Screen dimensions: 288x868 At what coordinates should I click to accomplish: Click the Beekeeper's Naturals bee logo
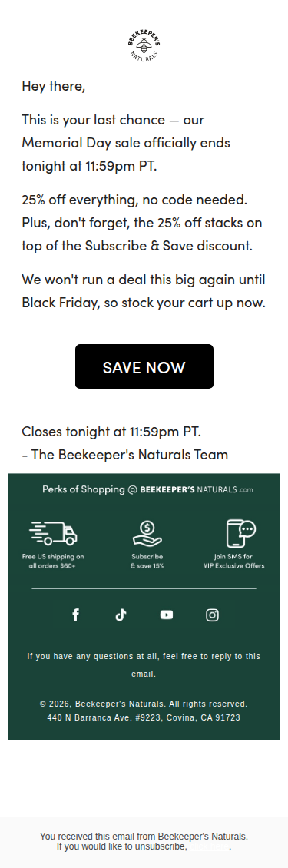(x=144, y=45)
